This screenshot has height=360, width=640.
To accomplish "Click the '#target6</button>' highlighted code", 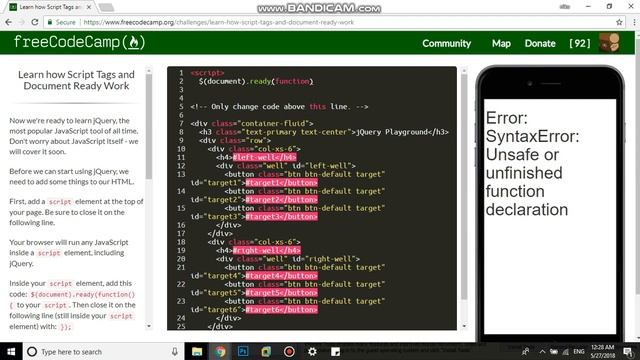I will point(281,309).
